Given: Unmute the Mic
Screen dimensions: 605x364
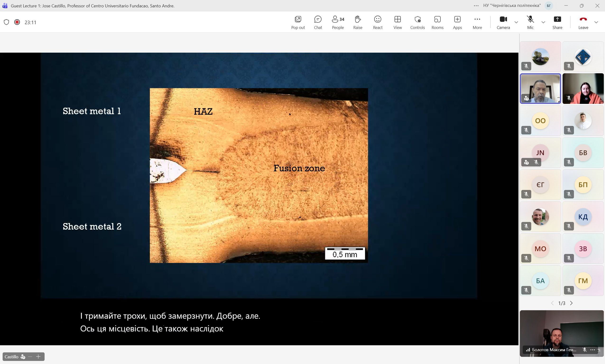Looking at the screenshot, I should pyautogui.click(x=530, y=22).
